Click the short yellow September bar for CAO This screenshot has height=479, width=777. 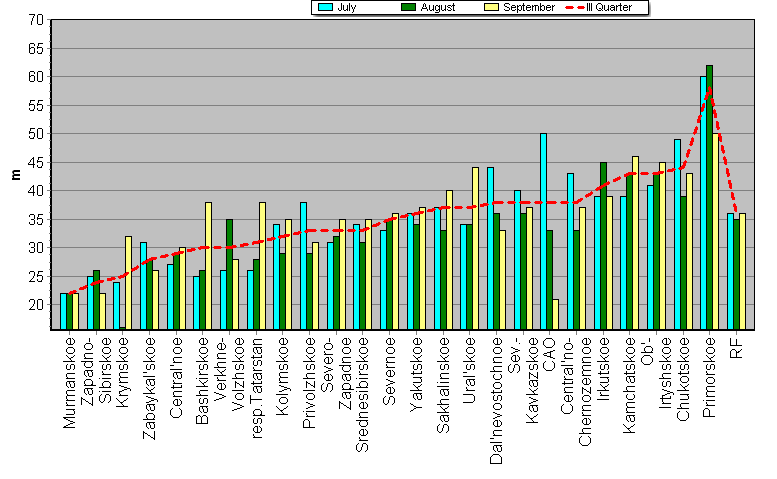point(555,314)
